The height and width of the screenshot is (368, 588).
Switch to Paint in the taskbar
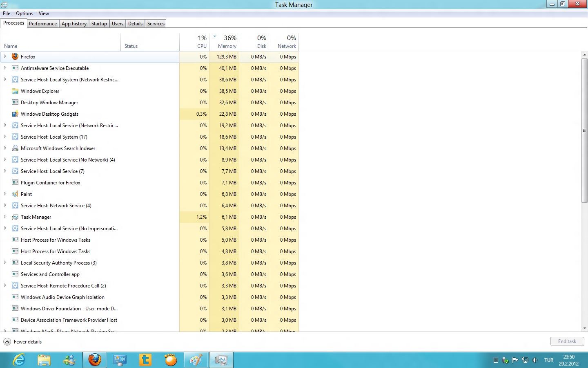point(196,360)
